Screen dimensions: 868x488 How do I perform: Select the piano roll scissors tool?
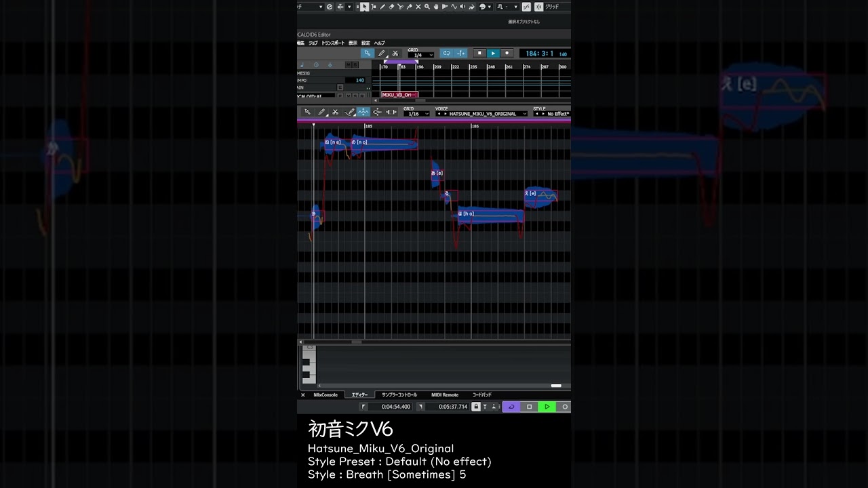[x=335, y=112]
